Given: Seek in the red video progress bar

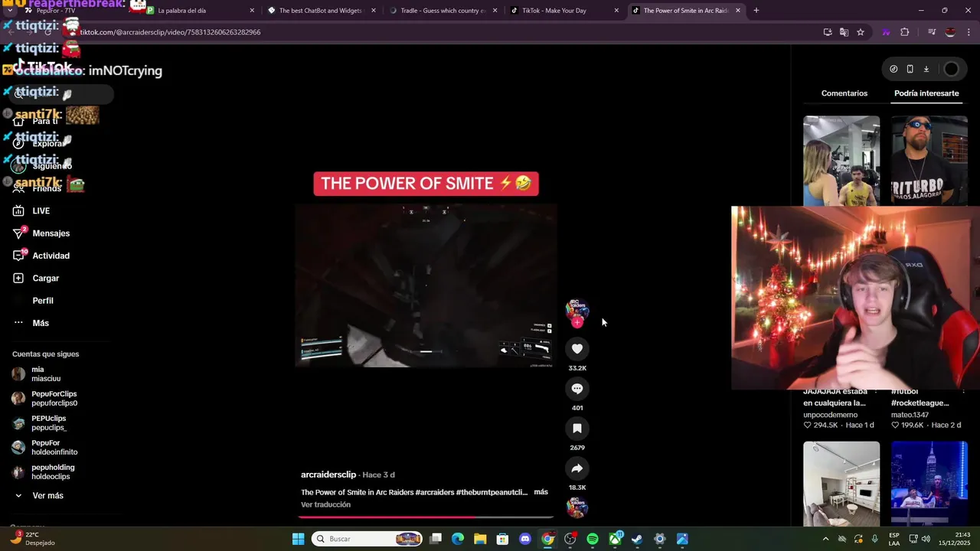Looking at the screenshot, I should pos(426,517).
